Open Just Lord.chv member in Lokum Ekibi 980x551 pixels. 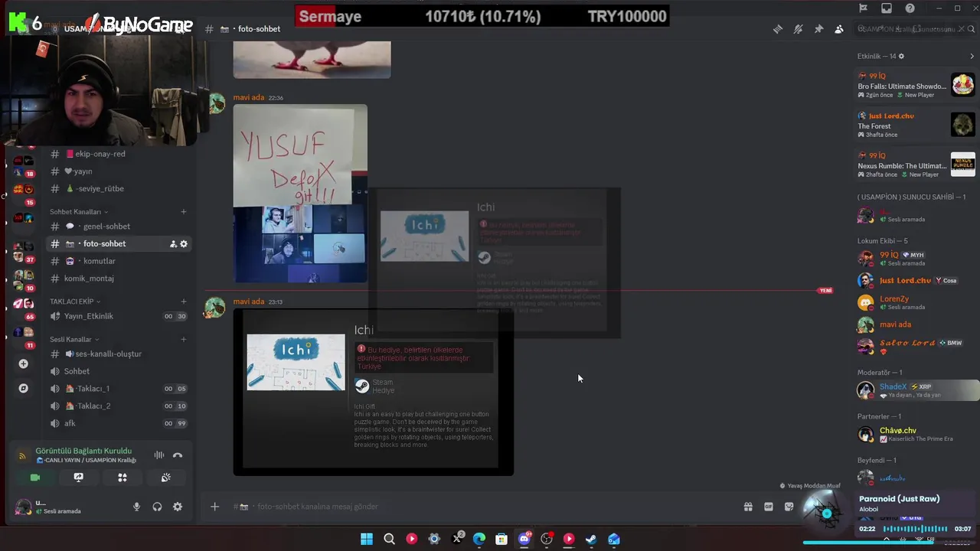point(916,280)
